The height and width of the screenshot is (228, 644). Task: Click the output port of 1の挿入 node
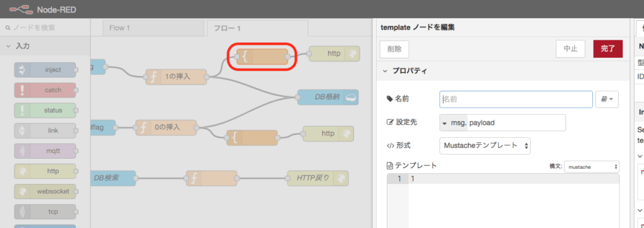pyautogui.click(x=206, y=77)
